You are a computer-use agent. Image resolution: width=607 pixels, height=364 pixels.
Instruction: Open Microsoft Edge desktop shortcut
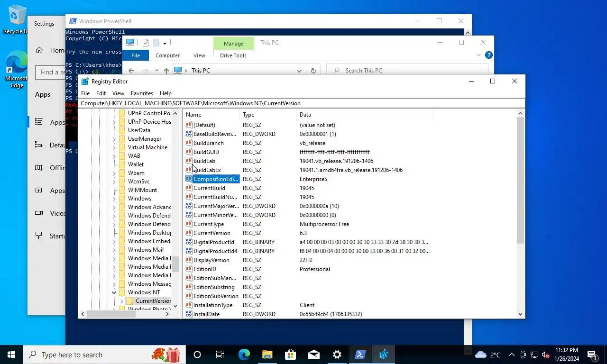[x=17, y=70]
